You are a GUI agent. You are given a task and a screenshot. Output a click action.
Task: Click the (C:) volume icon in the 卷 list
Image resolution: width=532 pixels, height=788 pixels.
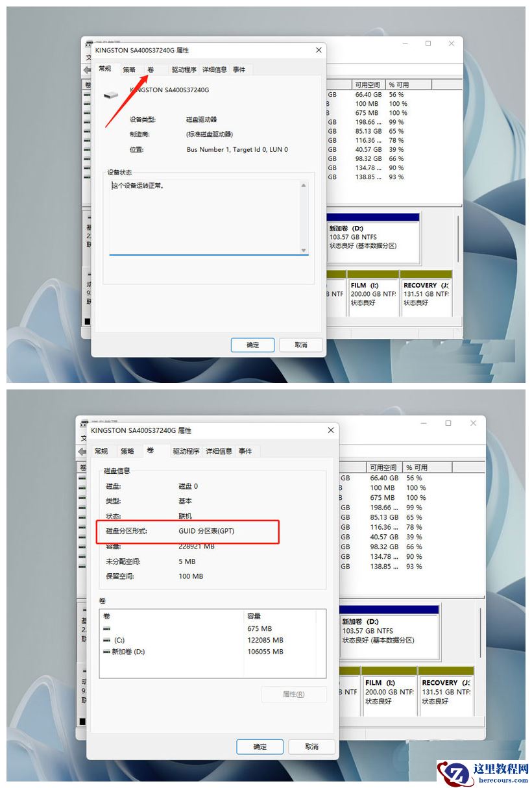coord(105,639)
